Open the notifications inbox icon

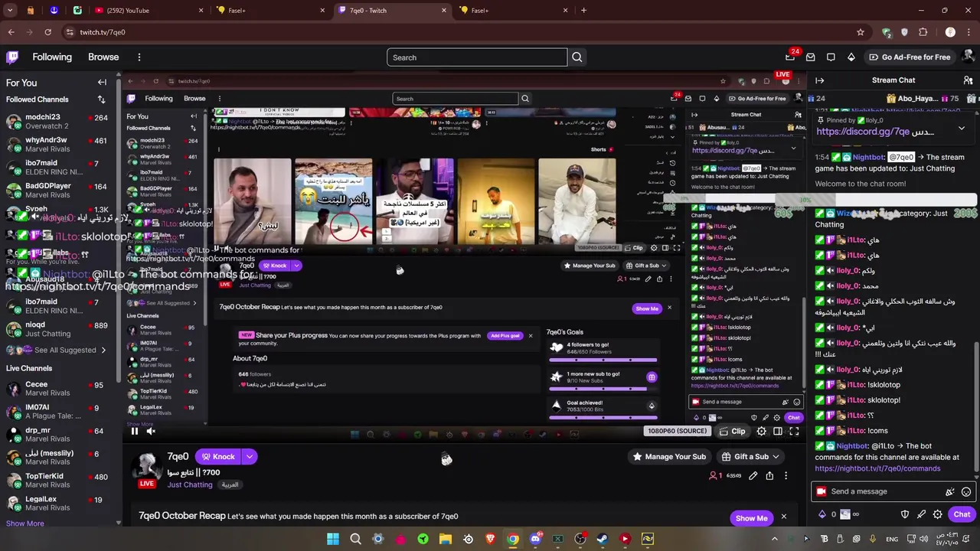[x=810, y=57]
